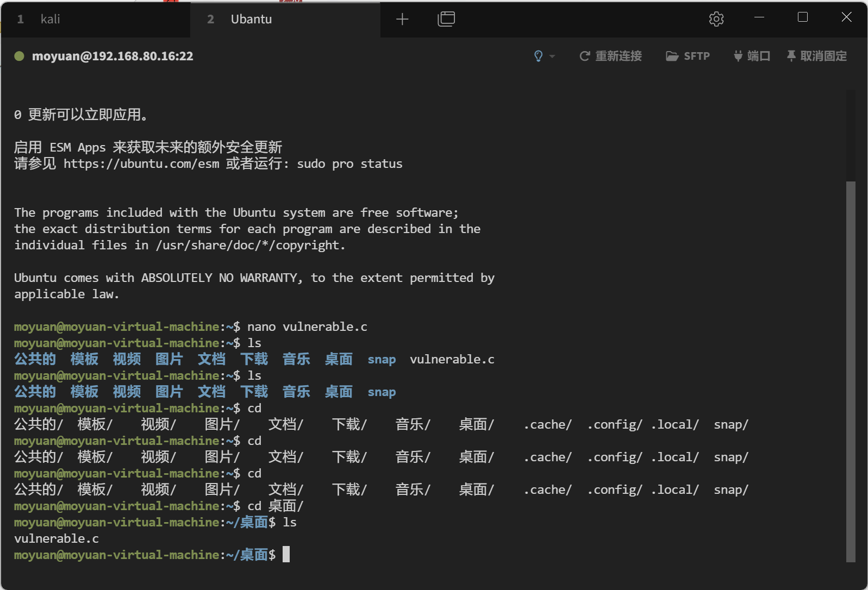This screenshot has height=590, width=868.
Task: Expand the dropdown arrow beside the lightbulb
Action: point(552,56)
